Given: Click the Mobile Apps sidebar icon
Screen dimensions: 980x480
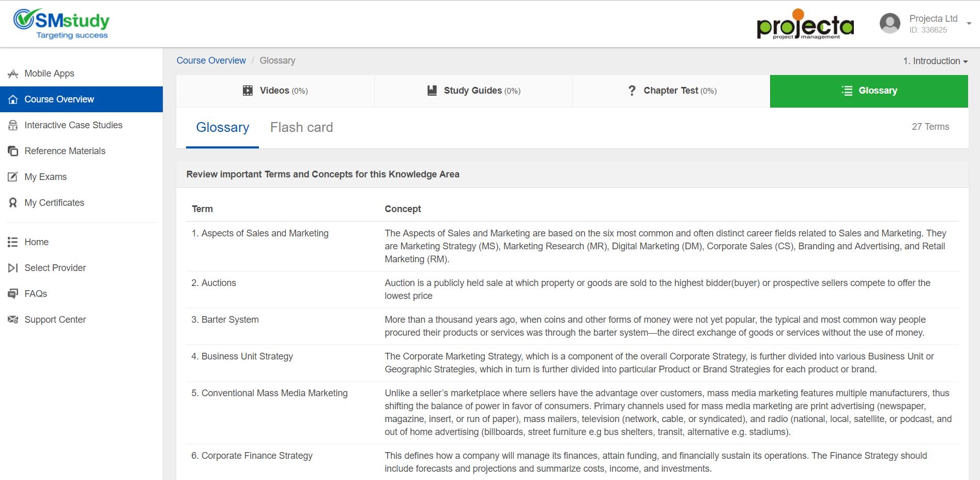Looking at the screenshot, I should point(13,74).
